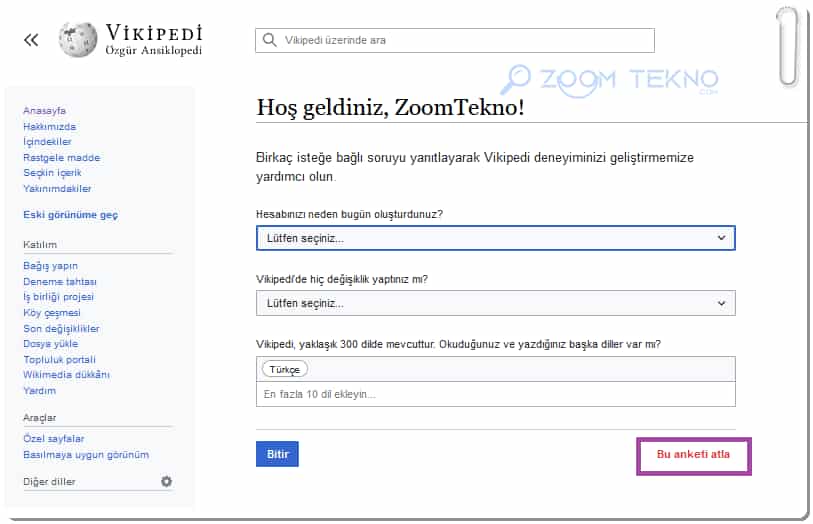Click the 'Hoş geldiniz, ZoomTekno!' heading
Viewport: 813px width, 524px height.
[390, 108]
